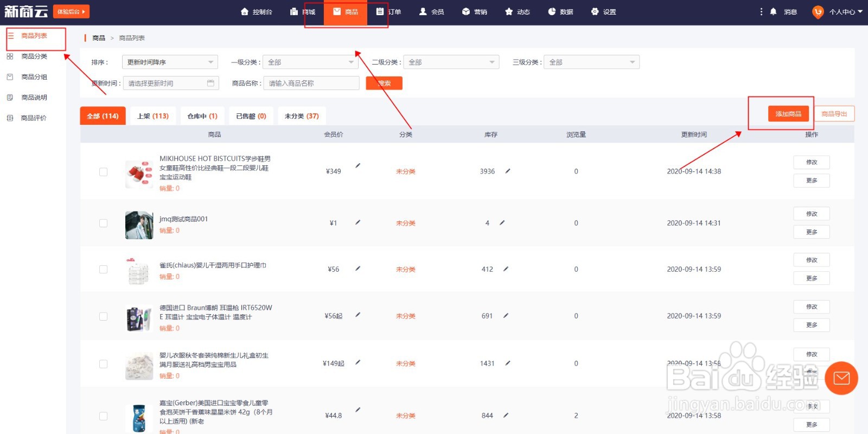Image resolution: width=868 pixels, height=434 pixels.
Task: Open the 会员 member icon in navigation
Action: tap(423, 11)
